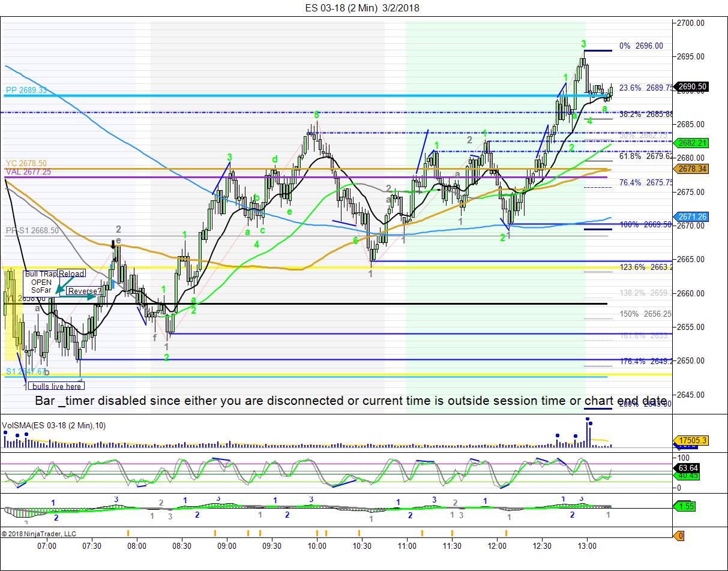Click the 13:00 time axis label
The image size is (728, 571).
click(x=587, y=546)
